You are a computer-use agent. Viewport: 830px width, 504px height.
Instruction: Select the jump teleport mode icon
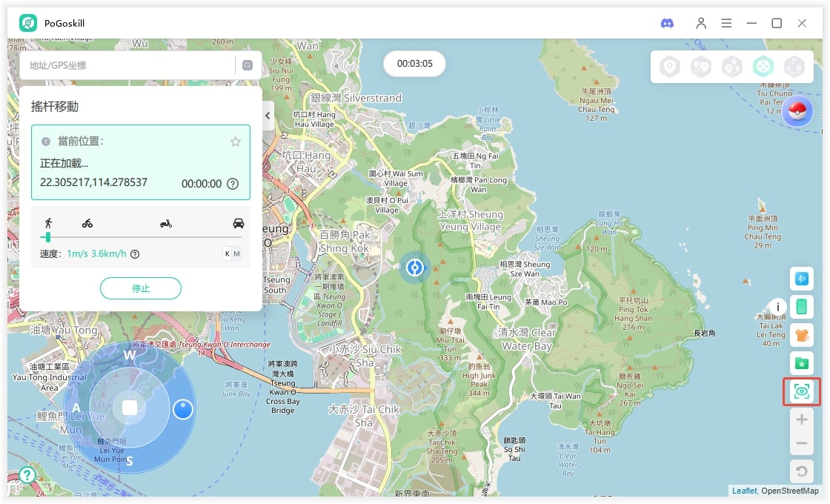[794, 67]
